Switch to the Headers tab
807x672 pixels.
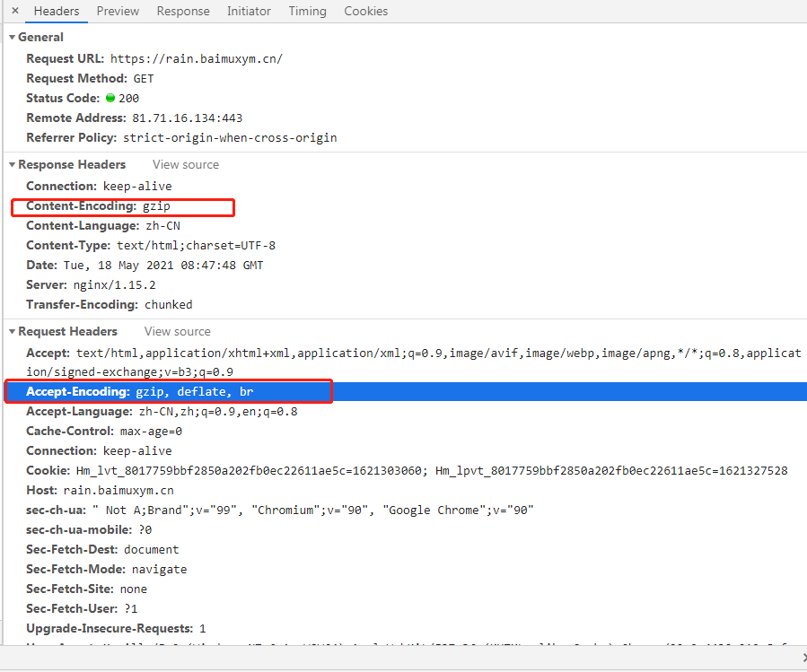pyautogui.click(x=56, y=11)
